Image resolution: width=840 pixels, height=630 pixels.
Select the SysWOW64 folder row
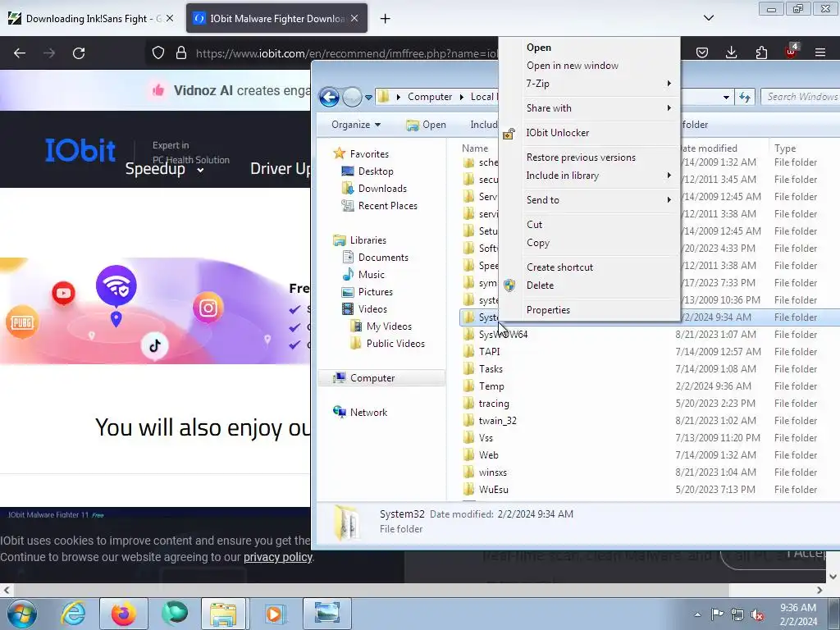click(650, 335)
